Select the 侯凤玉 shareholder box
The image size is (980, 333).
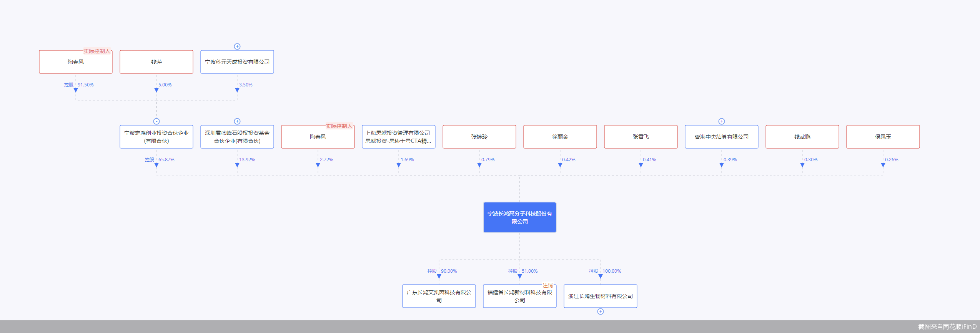883,137
